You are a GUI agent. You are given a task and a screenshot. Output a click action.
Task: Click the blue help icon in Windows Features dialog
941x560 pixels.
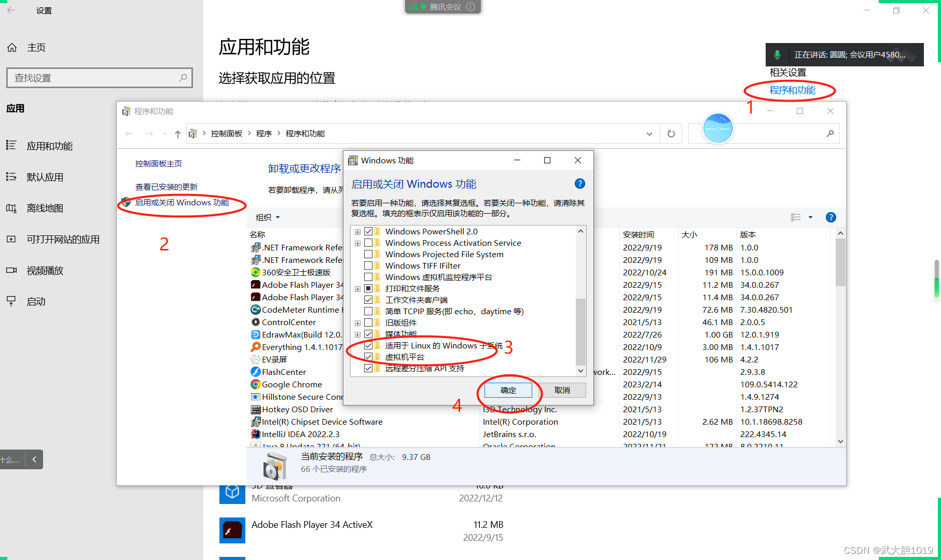pyautogui.click(x=580, y=184)
